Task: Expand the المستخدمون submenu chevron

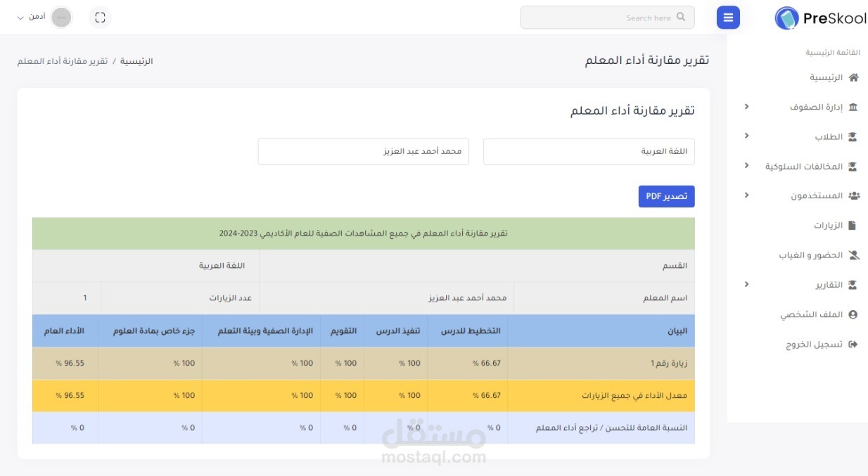Action: tap(746, 195)
